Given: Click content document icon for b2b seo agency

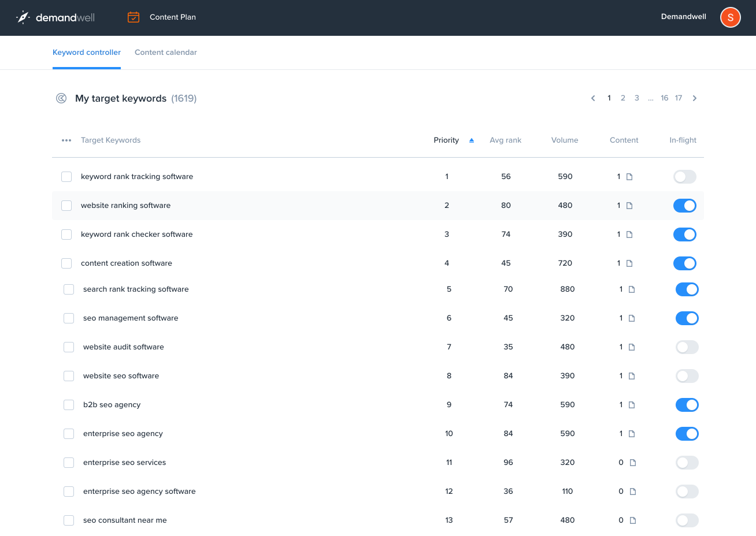Looking at the screenshot, I should (632, 405).
